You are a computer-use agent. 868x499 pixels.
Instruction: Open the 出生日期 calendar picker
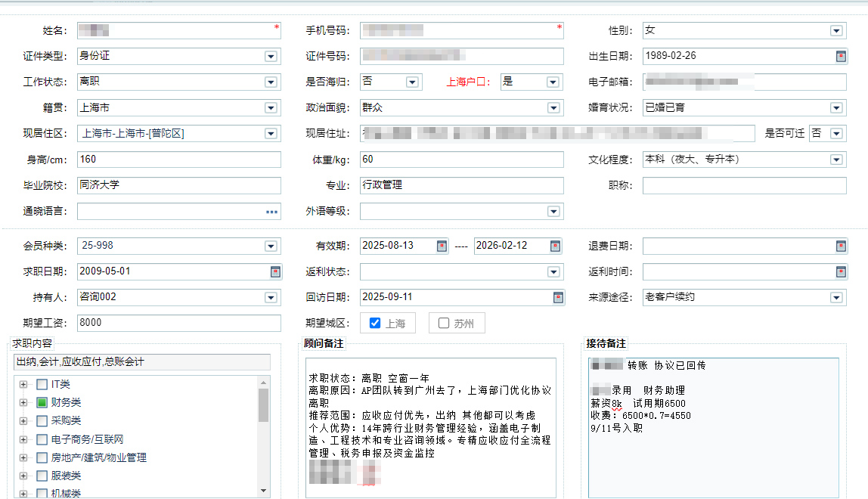[840, 56]
